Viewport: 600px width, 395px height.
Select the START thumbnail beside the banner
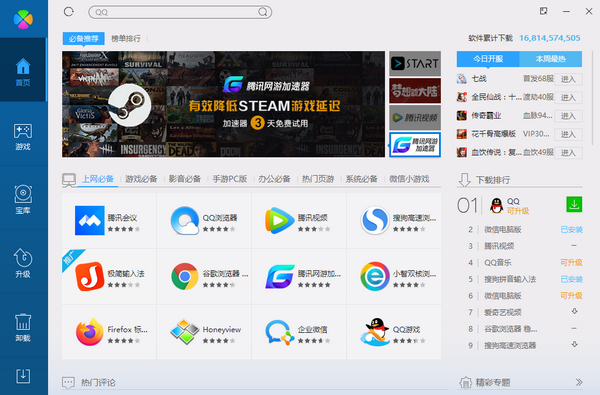[x=415, y=64]
